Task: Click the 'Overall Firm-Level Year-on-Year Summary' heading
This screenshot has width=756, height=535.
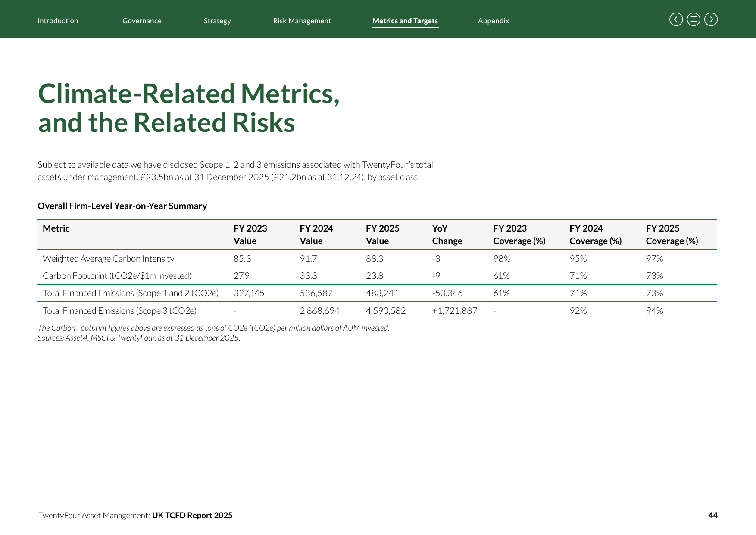Action: click(x=122, y=206)
